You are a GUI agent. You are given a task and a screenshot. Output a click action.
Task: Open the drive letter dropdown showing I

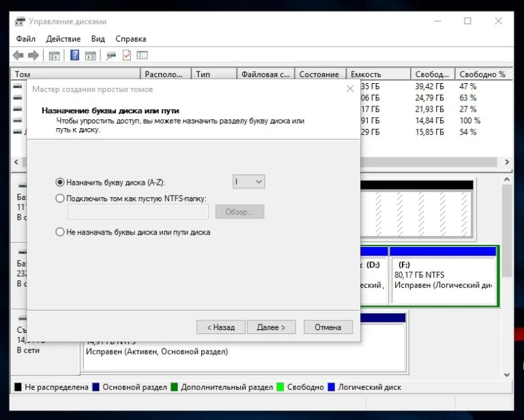point(248,181)
